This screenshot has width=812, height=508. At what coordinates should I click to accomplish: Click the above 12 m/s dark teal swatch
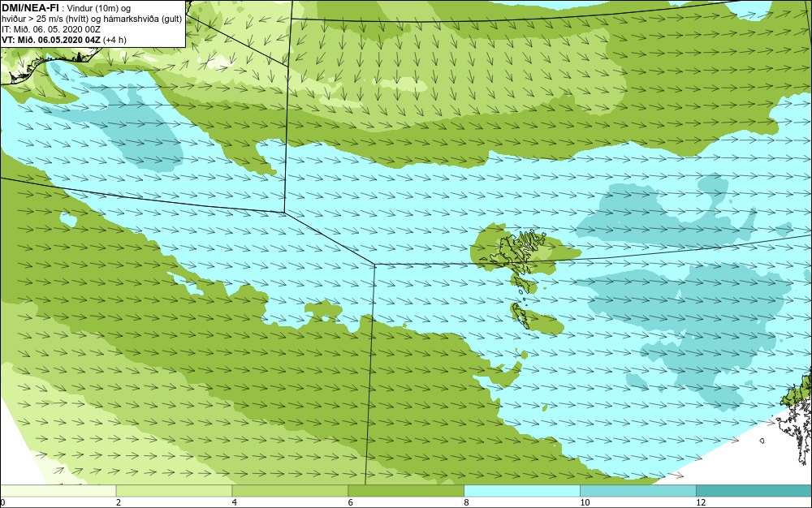(754, 490)
